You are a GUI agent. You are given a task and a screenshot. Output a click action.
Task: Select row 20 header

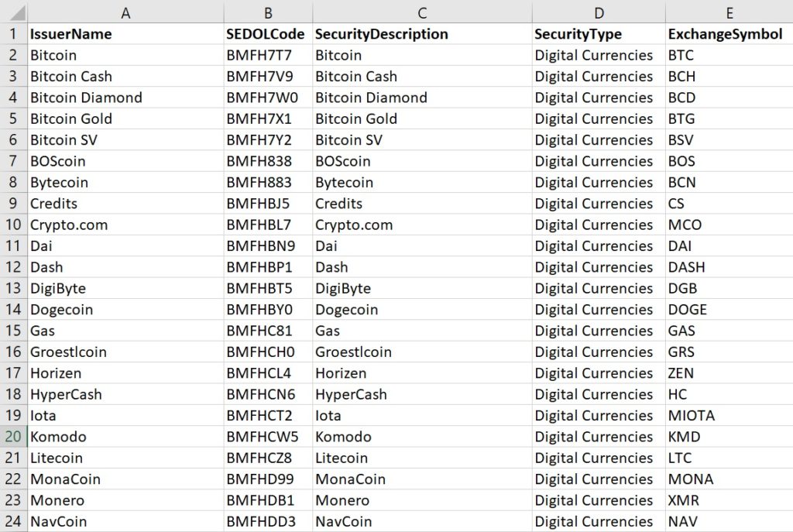coord(13,437)
